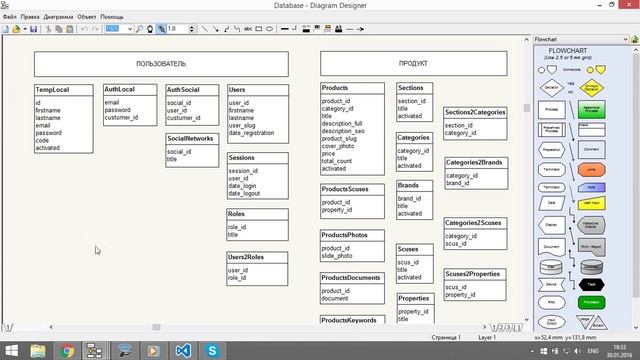Open the Помощь menu
This screenshot has width=640, height=360.
[112, 17]
